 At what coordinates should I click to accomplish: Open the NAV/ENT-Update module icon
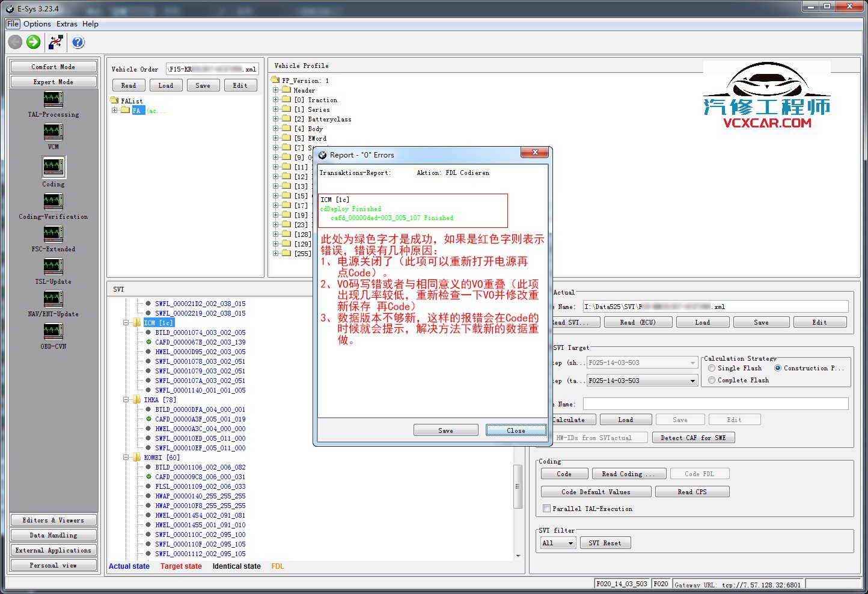coord(53,299)
